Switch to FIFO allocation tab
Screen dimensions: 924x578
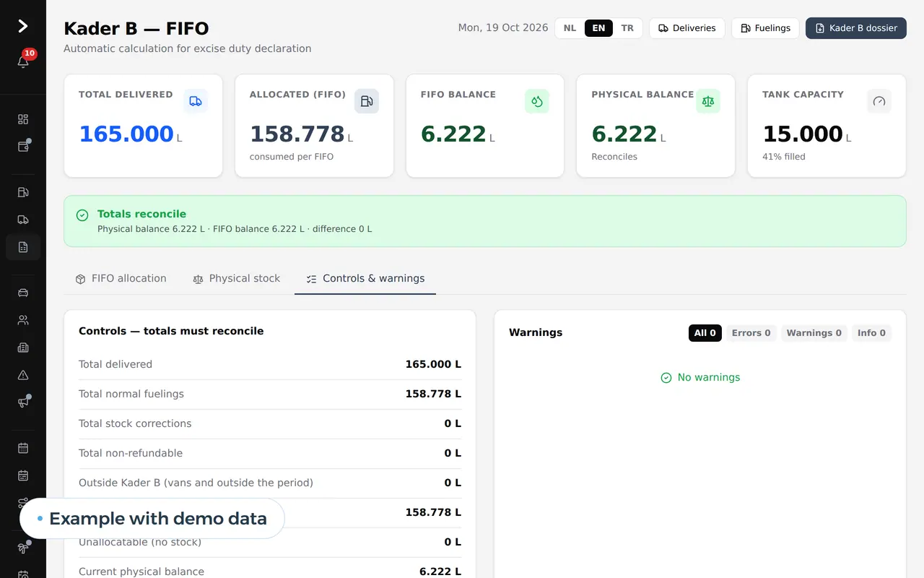(121, 279)
